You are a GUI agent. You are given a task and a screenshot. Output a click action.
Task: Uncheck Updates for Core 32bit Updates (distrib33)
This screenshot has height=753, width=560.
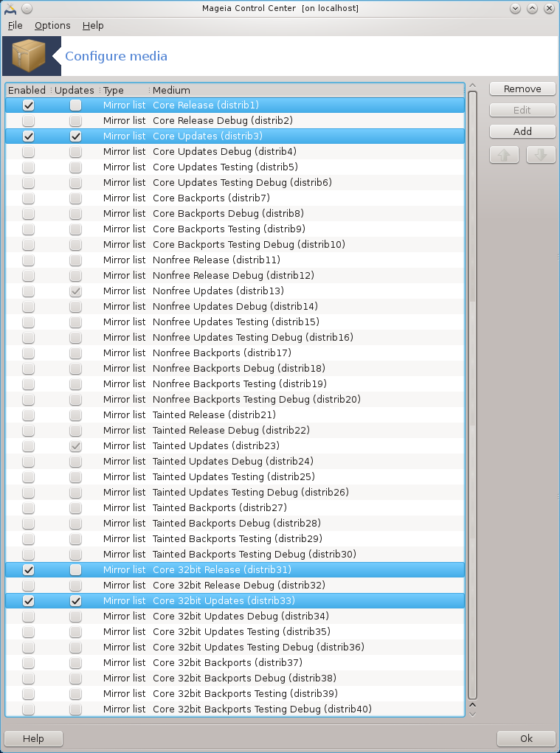(75, 601)
